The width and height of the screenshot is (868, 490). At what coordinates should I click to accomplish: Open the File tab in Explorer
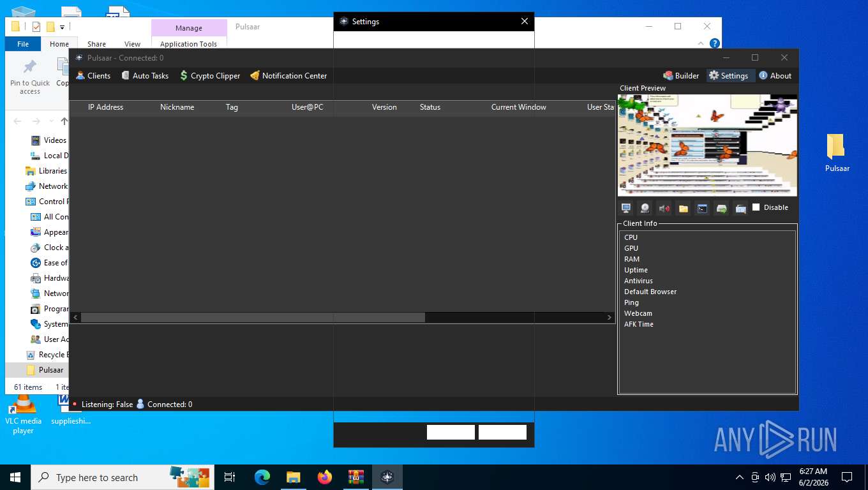(23, 44)
